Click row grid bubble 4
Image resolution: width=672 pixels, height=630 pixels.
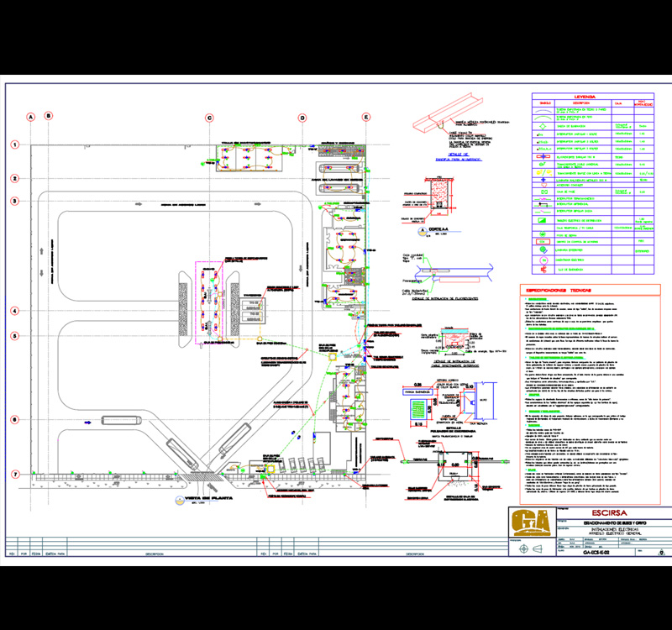[x=14, y=310]
